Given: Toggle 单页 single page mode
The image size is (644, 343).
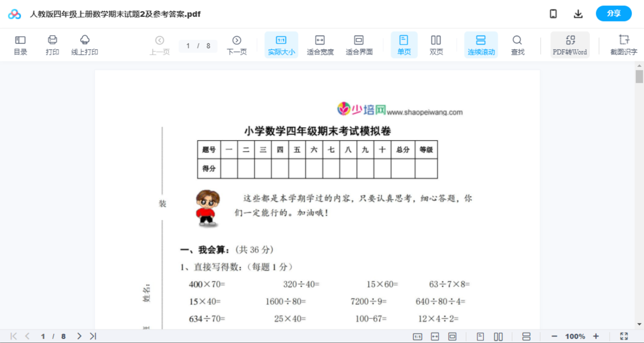Looking at the screenshot, I should click(404, 45).
